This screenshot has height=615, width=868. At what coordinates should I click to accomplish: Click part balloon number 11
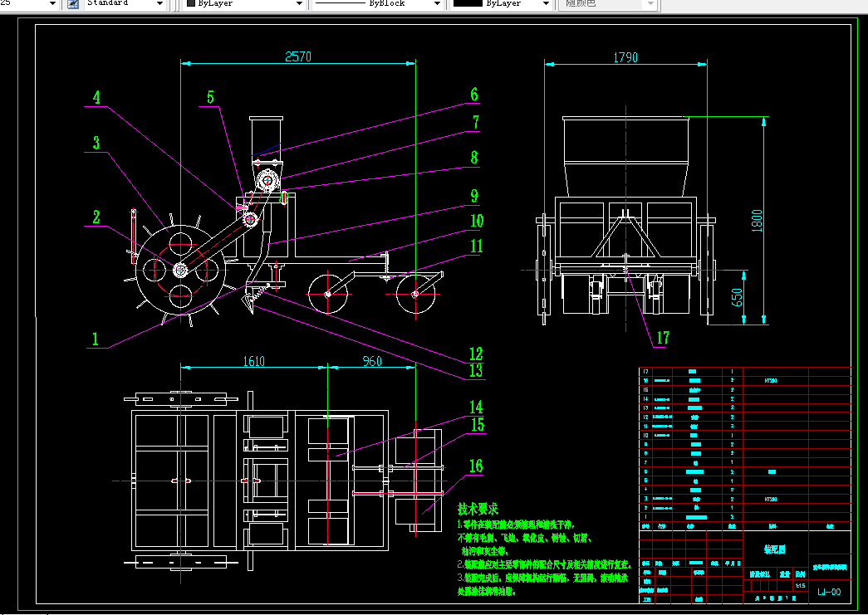[477, 246]
